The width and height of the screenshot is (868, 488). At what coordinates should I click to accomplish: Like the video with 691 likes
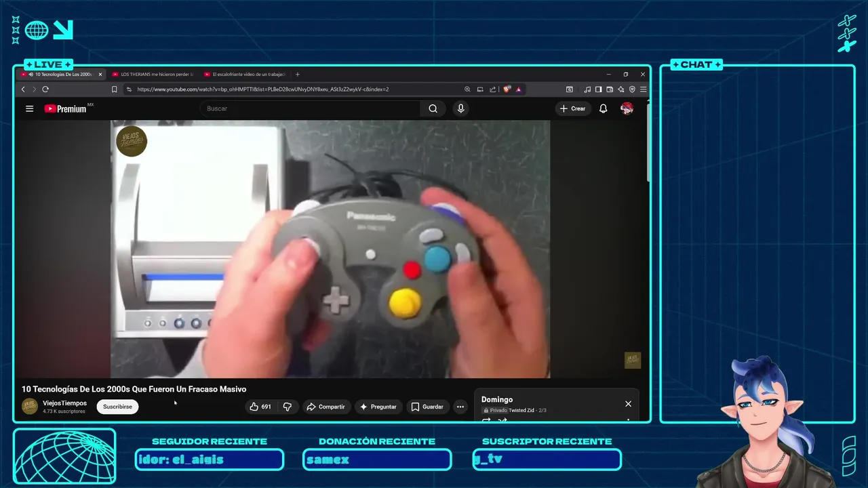click(260, 407)
